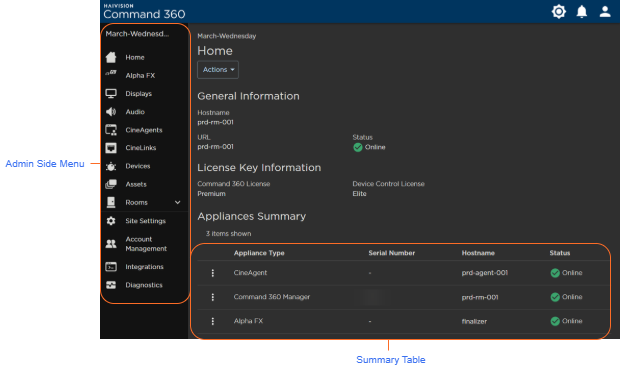The image size is (620, 365).
Task: Click March-Wednesday breadcrumb above Home
Action: coord(227,36)
